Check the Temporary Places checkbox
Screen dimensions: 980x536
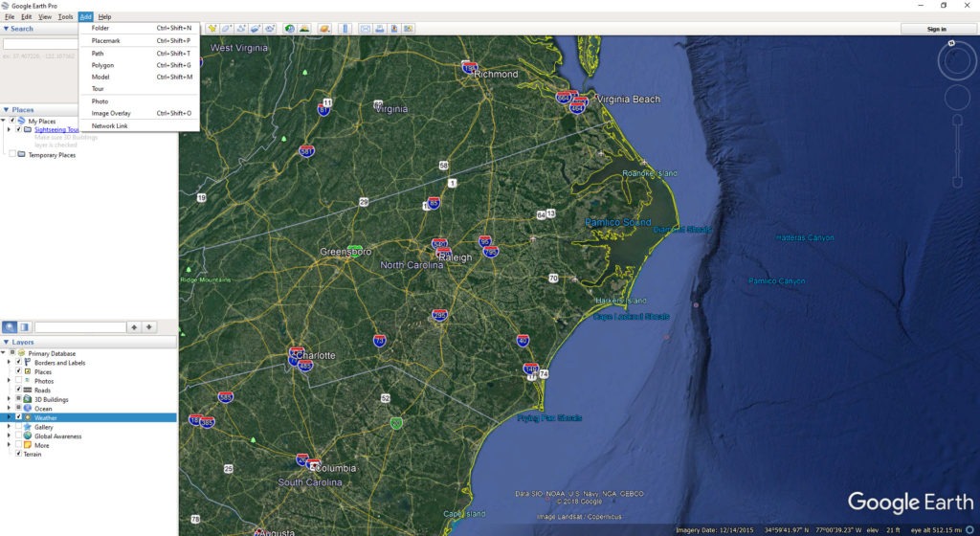point(11,154)
